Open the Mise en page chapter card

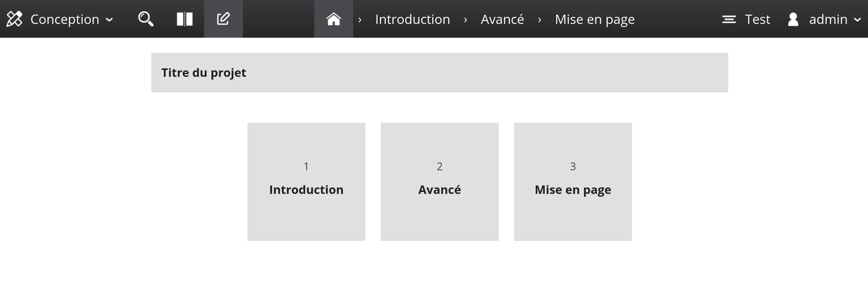[572, 182]
